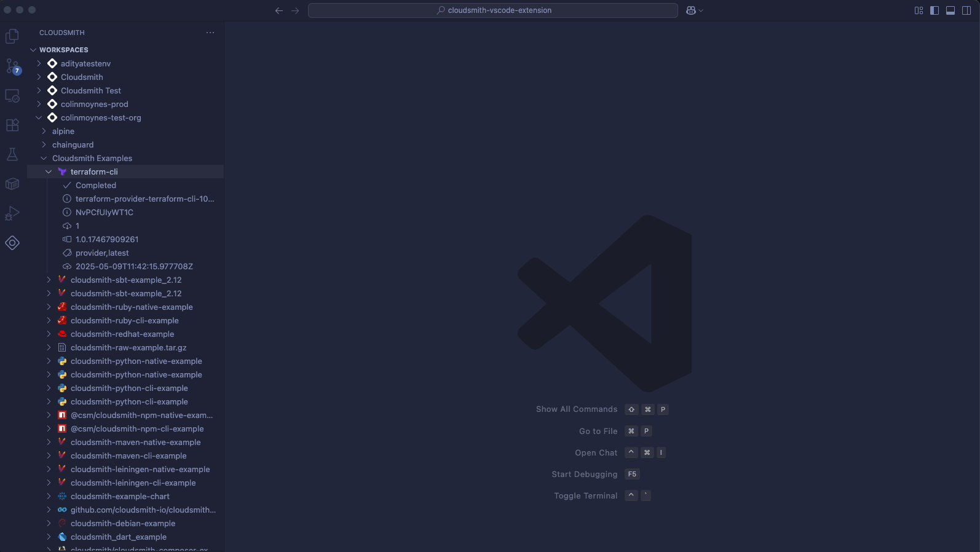
Task: Open the Remote Explorer view
Action: pos(12,96)
